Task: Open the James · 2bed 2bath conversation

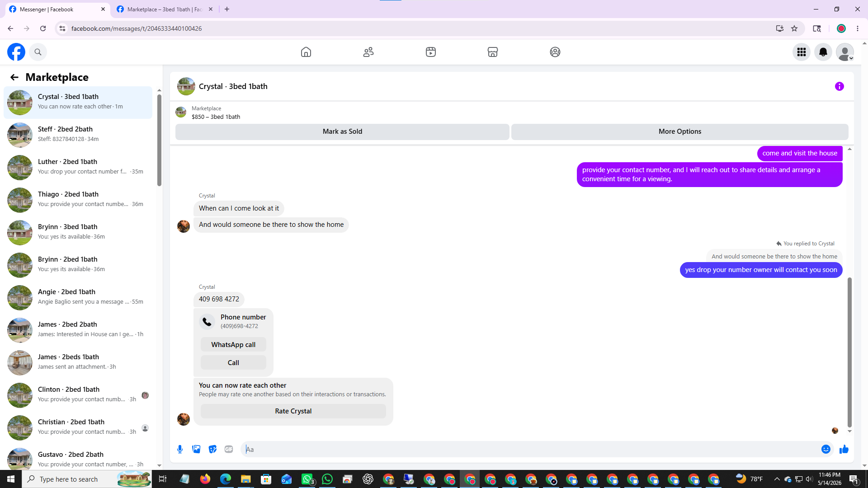Action: tap(78, 330)
